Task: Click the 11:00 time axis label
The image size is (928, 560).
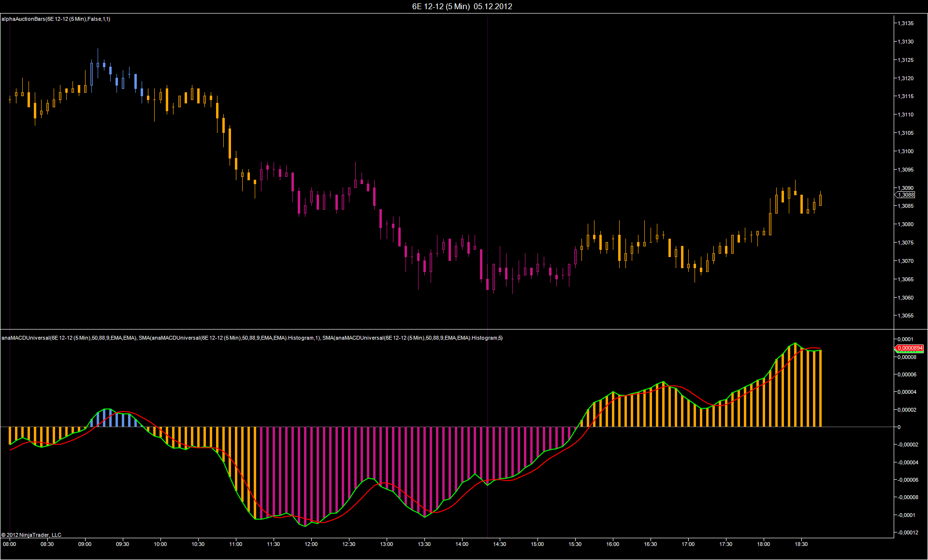Action: 236,544
